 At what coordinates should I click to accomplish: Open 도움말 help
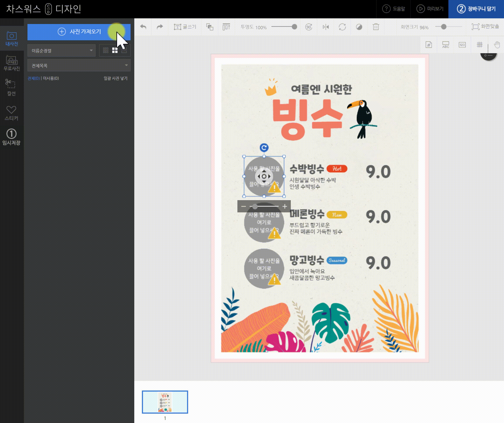(x=394, y=9)
